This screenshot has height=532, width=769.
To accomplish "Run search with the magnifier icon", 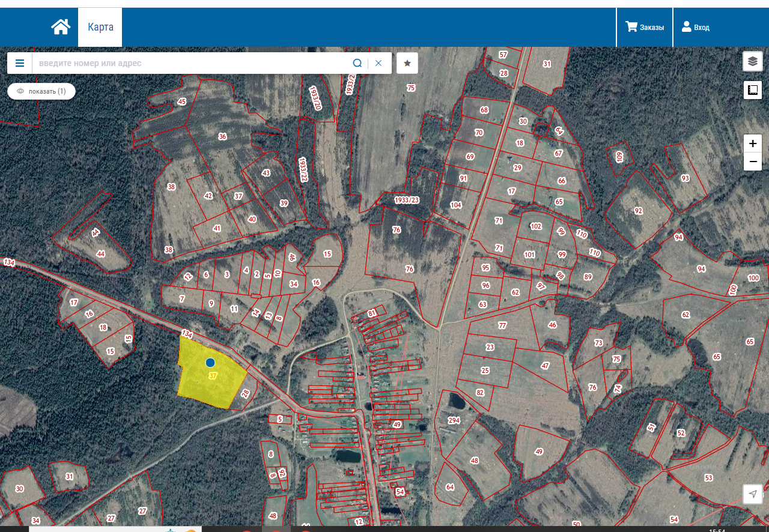I will pyautogui.click(x=357, y=63).
